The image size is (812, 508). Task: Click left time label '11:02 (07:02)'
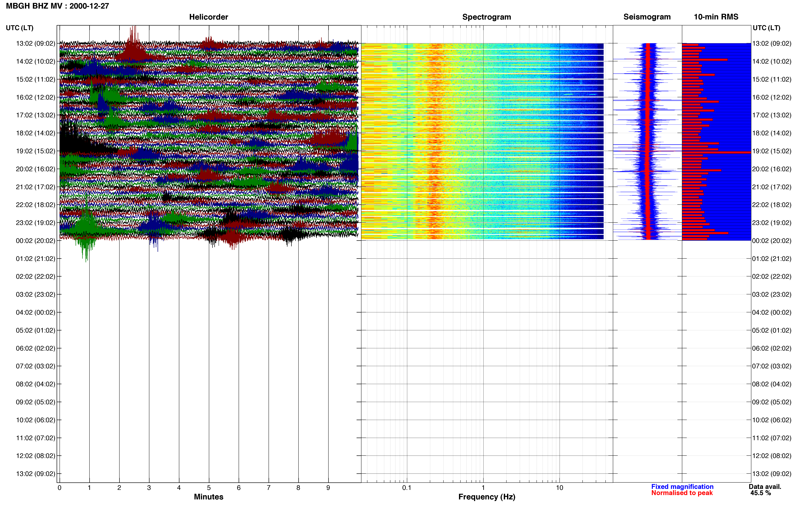[x=36, y=438]
